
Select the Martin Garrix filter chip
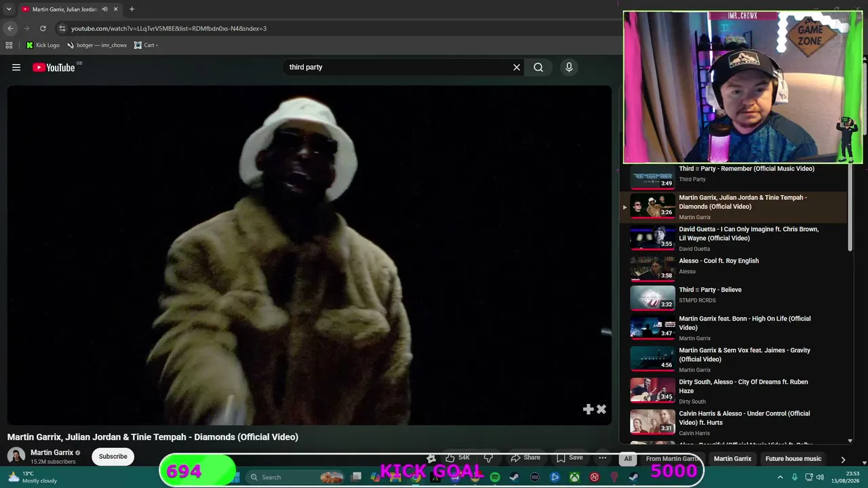(732, 459)
